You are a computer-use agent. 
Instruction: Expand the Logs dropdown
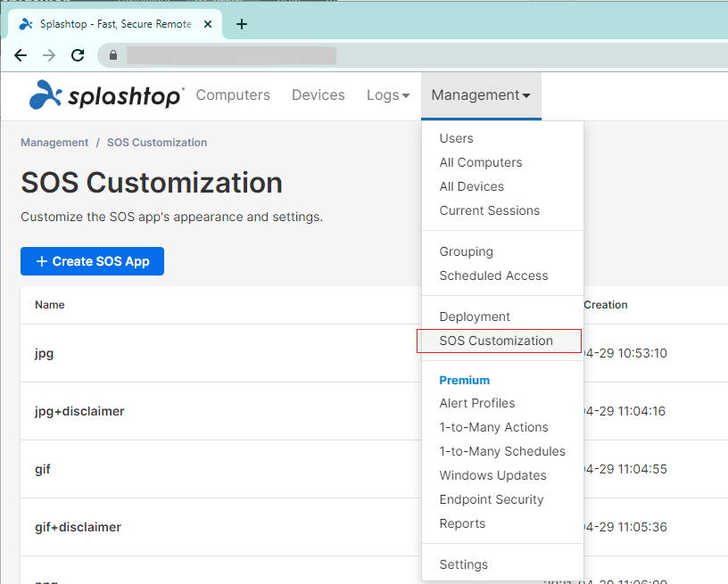pyautogui.click(x=388, y=95)
